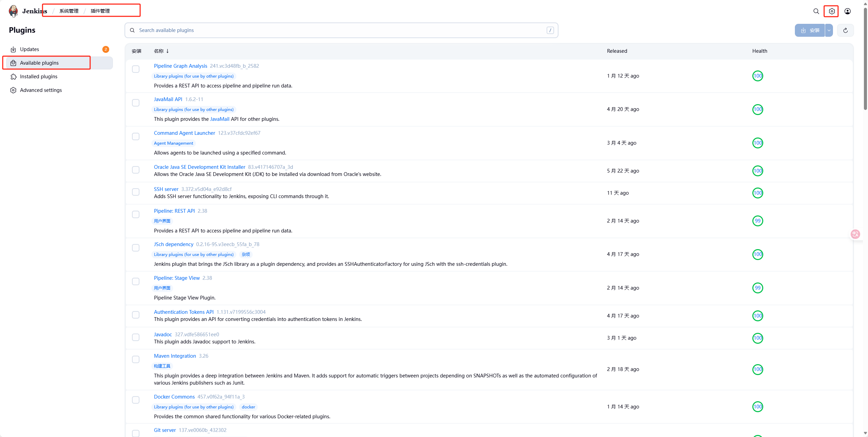868x437 pixels.
Task: Click the floating translate widget icon
Action: [x=855, y=234]
